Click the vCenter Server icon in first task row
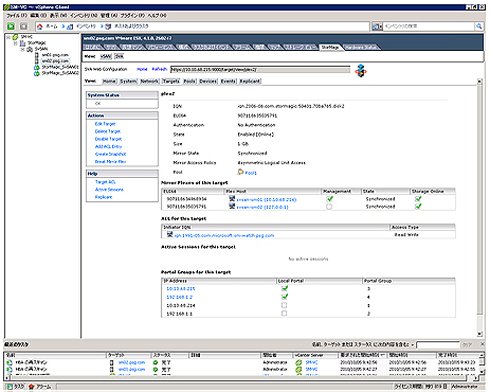 click(x=298, y=362)
